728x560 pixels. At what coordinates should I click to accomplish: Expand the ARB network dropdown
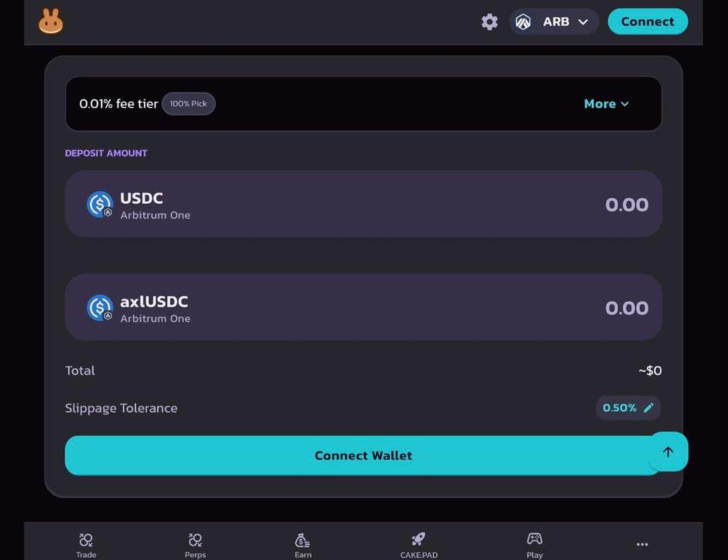583,22
